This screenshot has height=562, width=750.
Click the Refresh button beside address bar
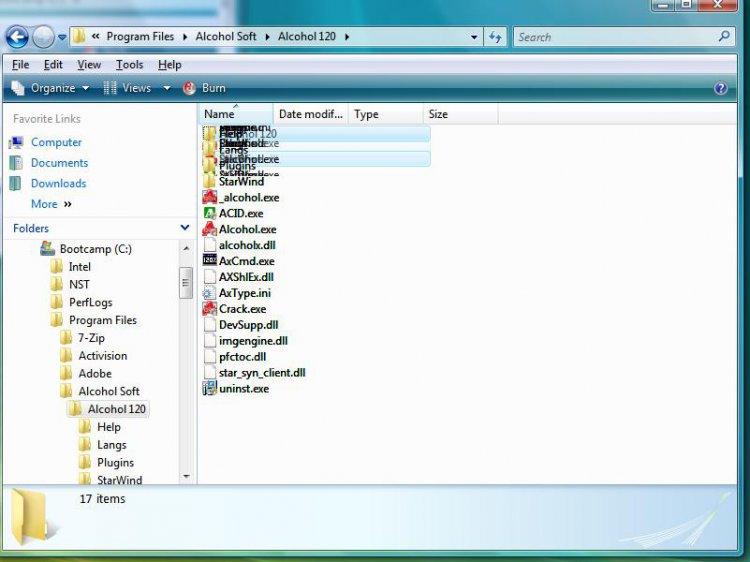tap(495, 37)
